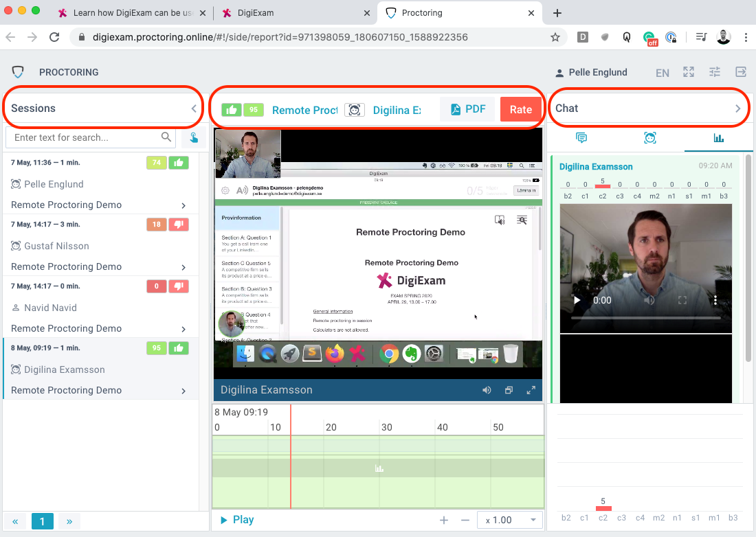Select the Gustaf Nilsson session name

tap(56, 246)
